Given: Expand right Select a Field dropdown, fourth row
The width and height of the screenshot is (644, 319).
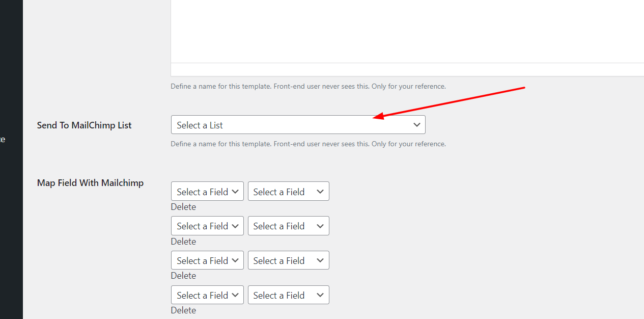Looking at the screenshot, I should point(288,295).
